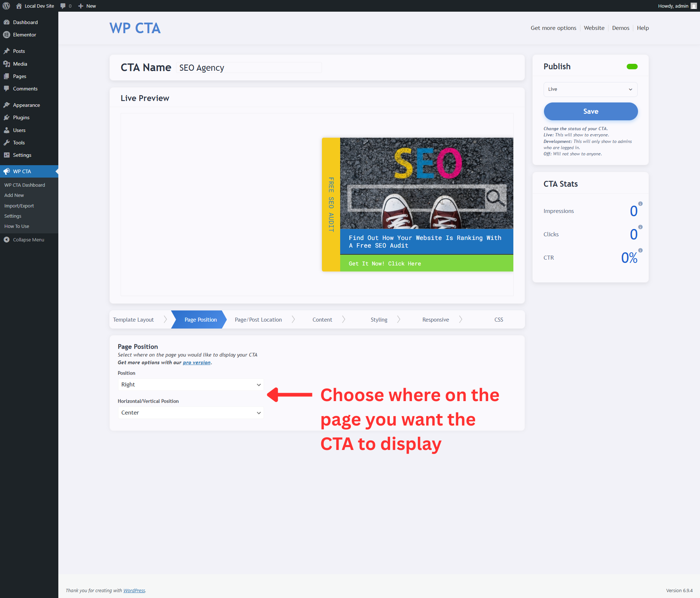Image resolution: width=700 pixels, height=598 pixels.
Task: Collapse the admin menu
Action: coord(6,240)
